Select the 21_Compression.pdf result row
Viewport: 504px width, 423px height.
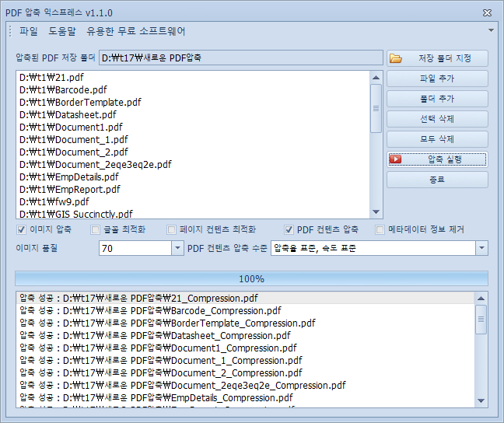[246, 299]
